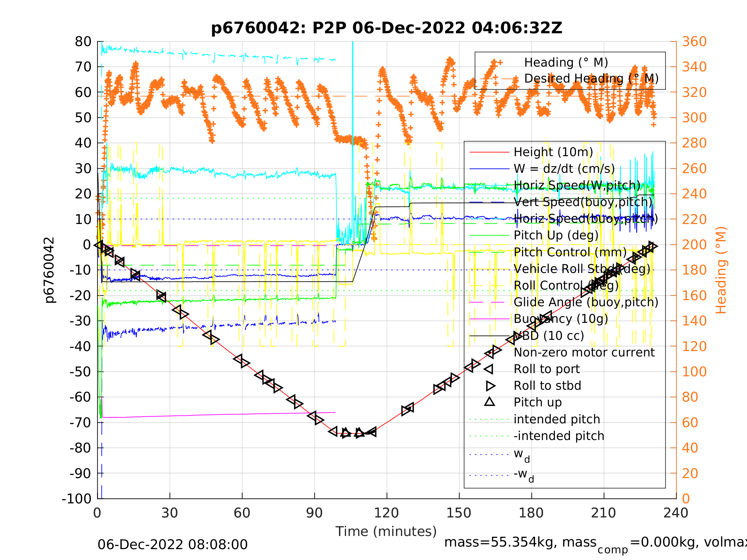Click the 'Time (minutes)' x-axis label
747x560 pixels.
tap(386, 532)
